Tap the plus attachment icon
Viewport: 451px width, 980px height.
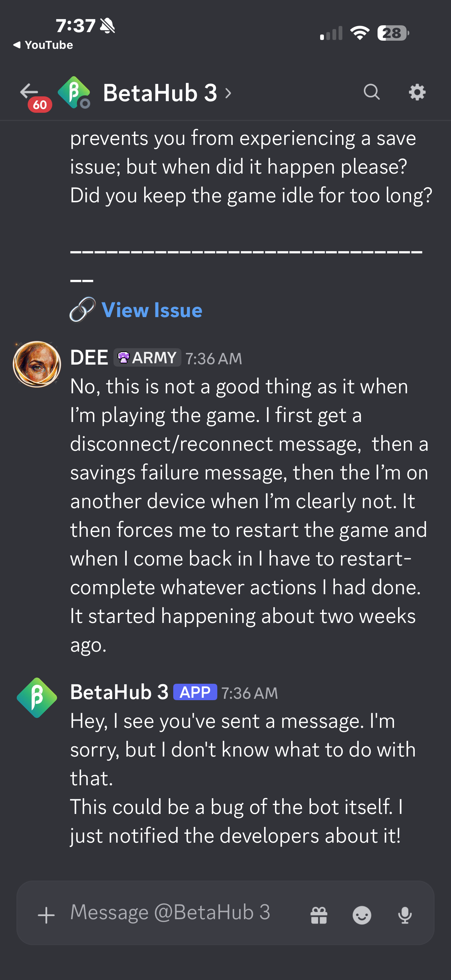tap(46, 915)
